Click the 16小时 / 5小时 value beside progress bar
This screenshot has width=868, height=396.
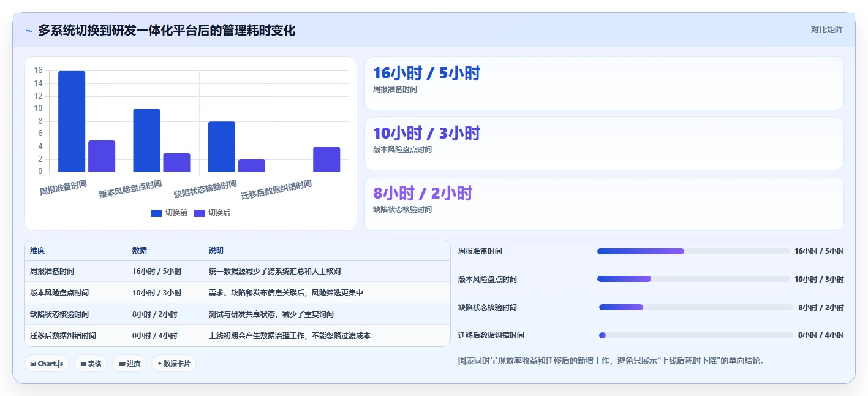tap(819, 251)
